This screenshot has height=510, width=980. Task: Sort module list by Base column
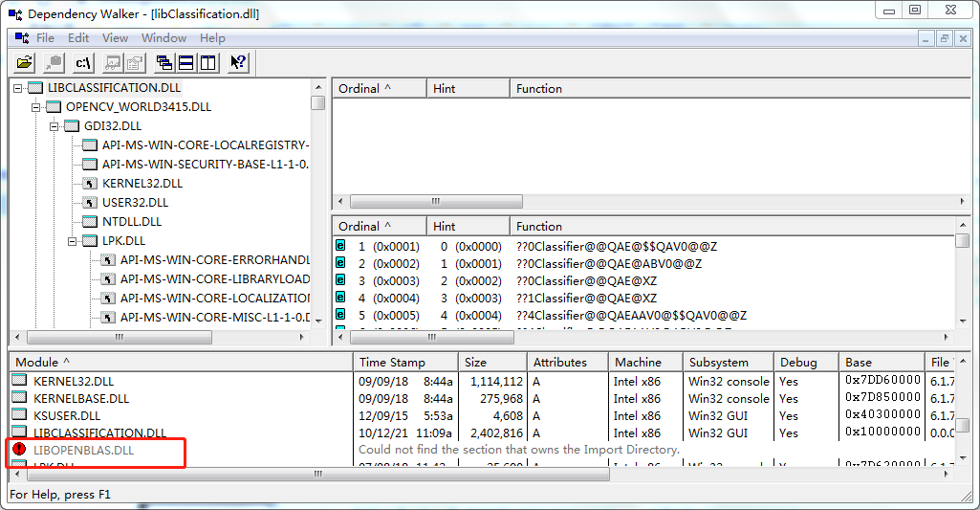coord(882,363)
